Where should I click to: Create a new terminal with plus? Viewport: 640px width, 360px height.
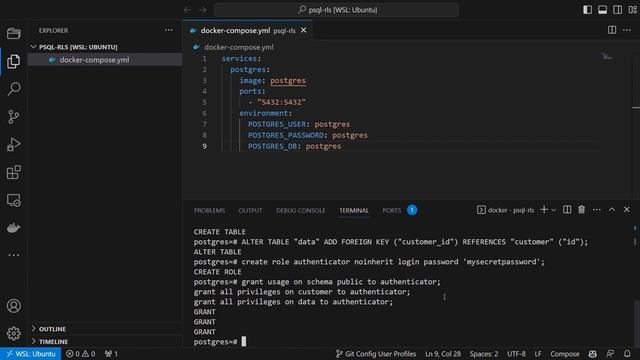click(544, 210)
